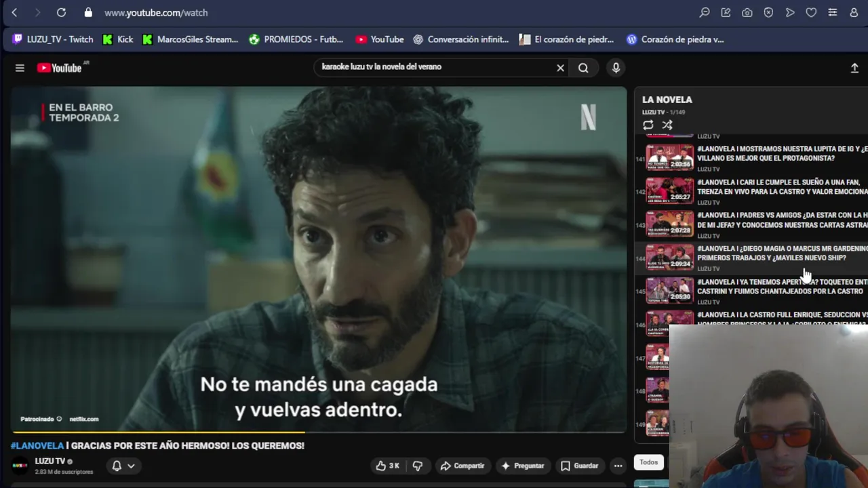The width and height of the screenshot is (868, 488).
Task: Open the Kick bookmark
Action: [x=118, y=39]
